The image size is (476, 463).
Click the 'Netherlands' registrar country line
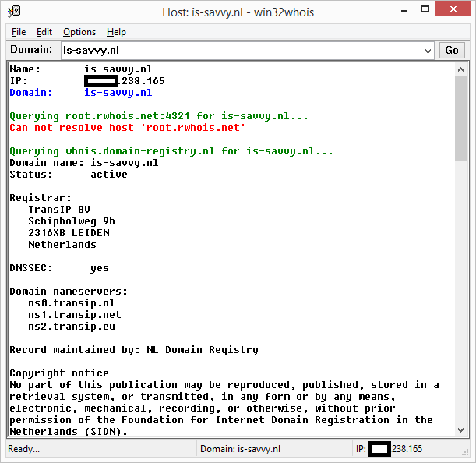[62, 245]
